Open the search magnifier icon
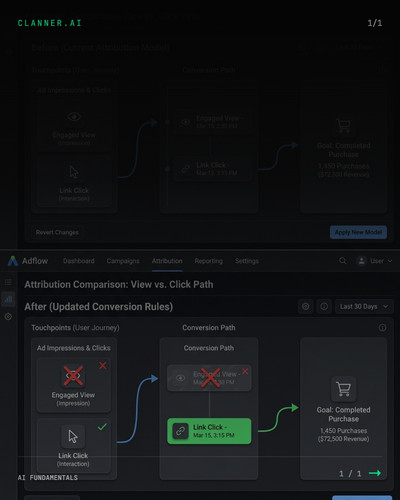Viewport: 400px width, 500px height. tap(343, 261)
